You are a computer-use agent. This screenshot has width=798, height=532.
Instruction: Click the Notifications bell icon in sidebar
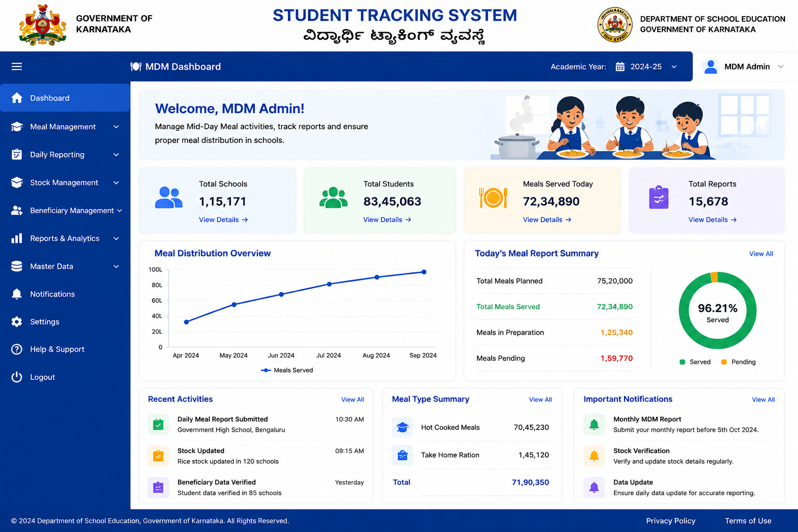[17, 294]
